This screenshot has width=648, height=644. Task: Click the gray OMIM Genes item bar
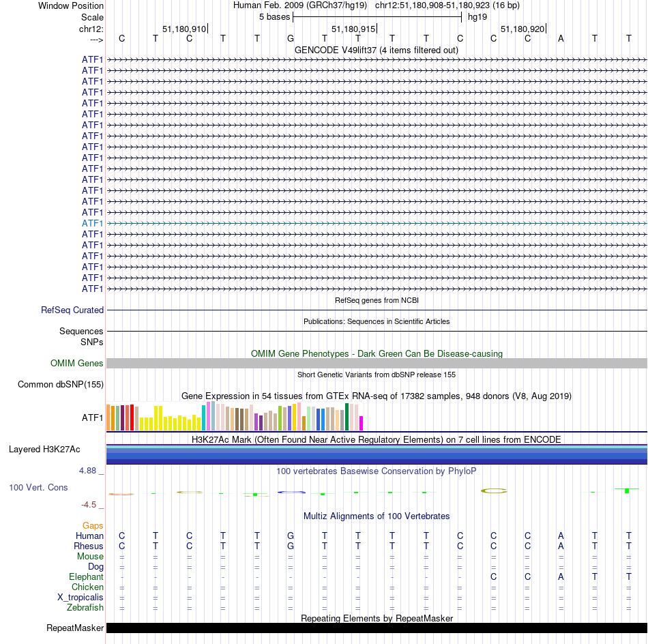click(x=377, y=364)
